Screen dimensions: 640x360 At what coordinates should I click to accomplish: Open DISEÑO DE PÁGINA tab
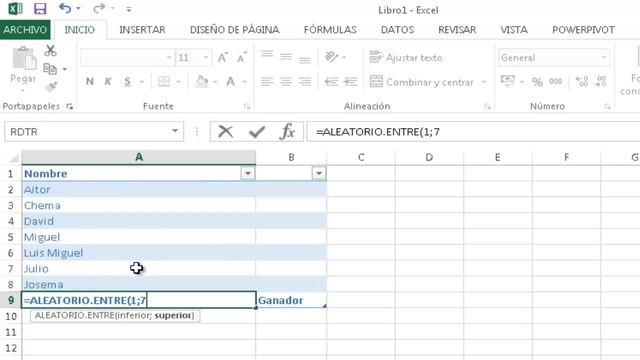pyautogui.click(x=235, y=30)
